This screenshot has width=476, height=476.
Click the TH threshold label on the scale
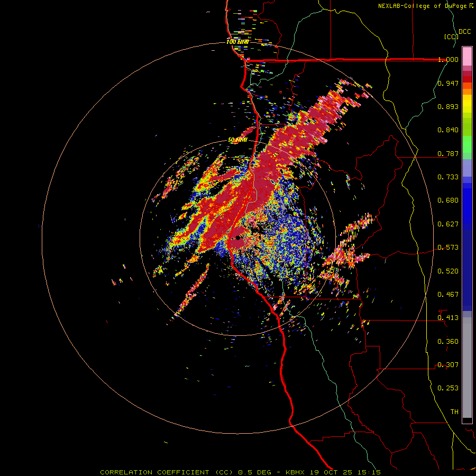pyautogui.click(x=454, y=412)
